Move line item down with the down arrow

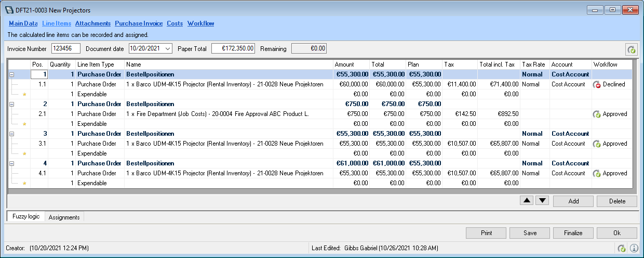[x=542, y=201]
